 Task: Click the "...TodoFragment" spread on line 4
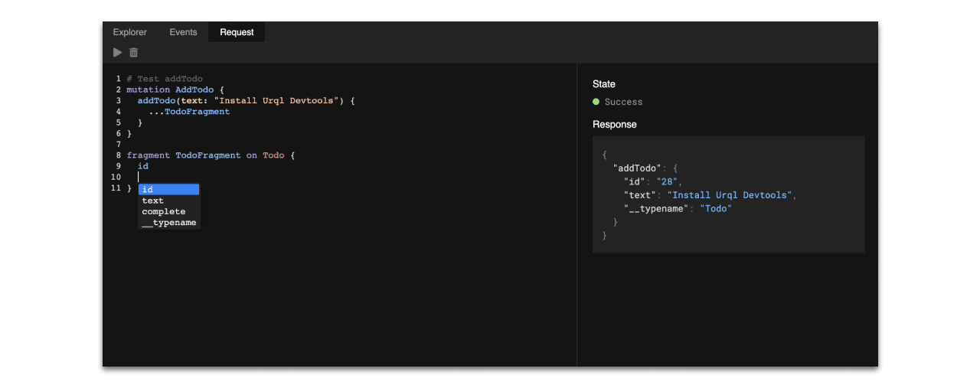point(190,112)
